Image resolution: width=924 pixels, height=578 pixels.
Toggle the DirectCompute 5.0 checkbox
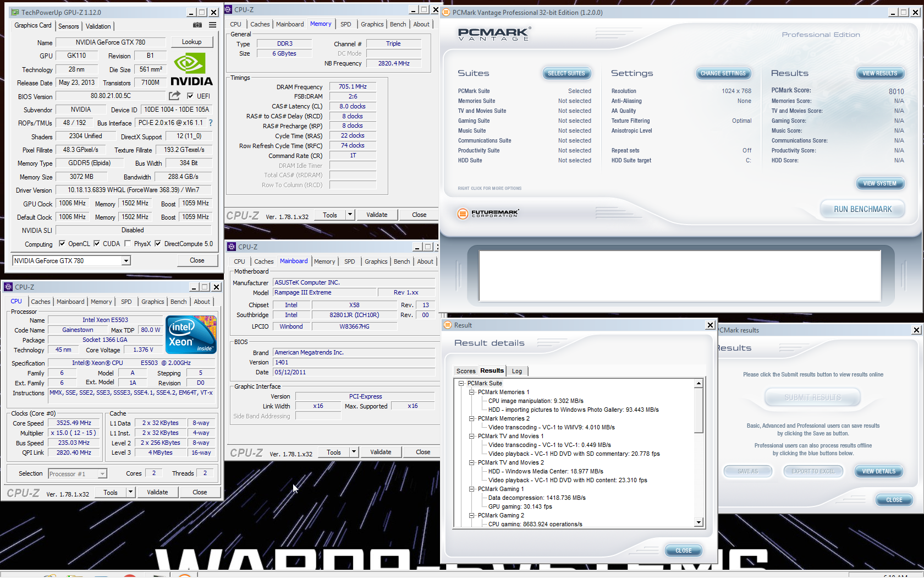tap(158, 243)
